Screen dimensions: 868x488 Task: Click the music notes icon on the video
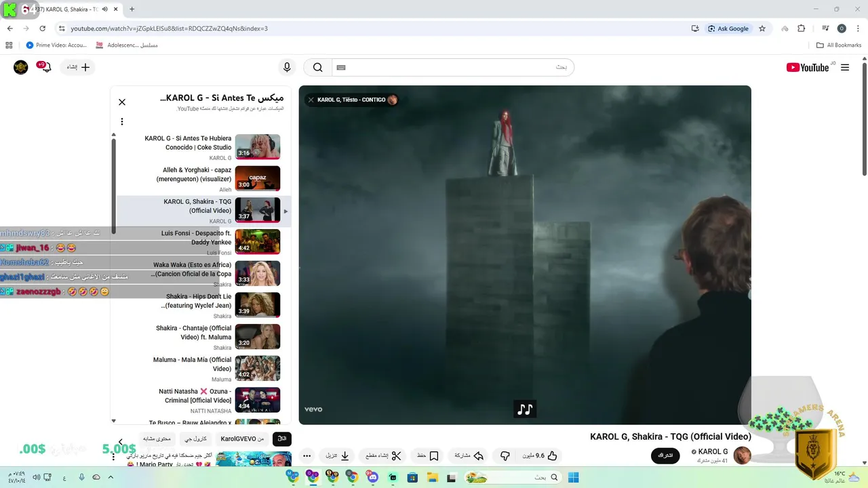[525, 409]
